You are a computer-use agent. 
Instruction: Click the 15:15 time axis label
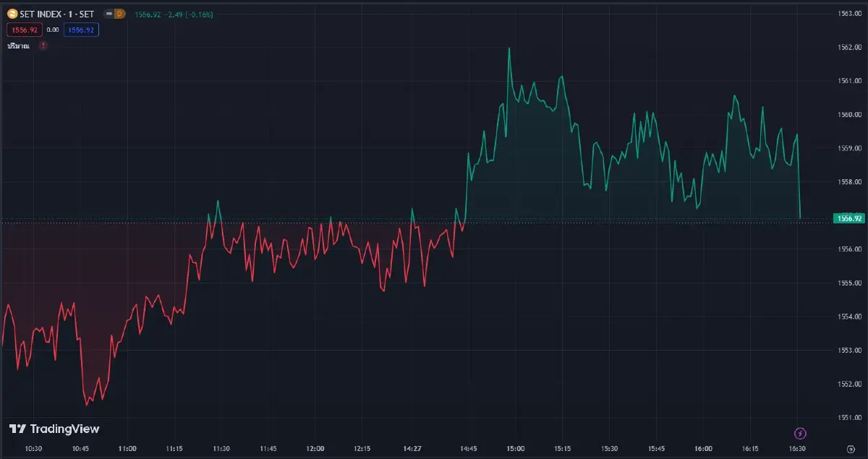click(563, 449)
